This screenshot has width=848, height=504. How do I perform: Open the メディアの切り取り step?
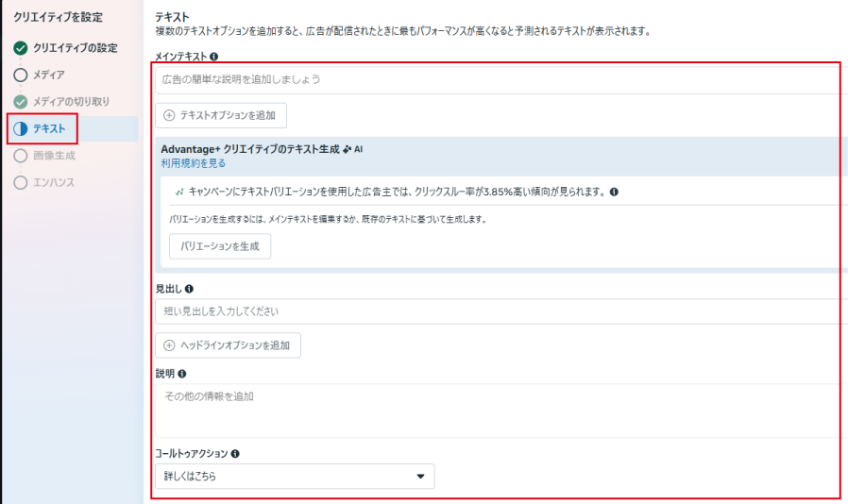click(x=71, y=101)
